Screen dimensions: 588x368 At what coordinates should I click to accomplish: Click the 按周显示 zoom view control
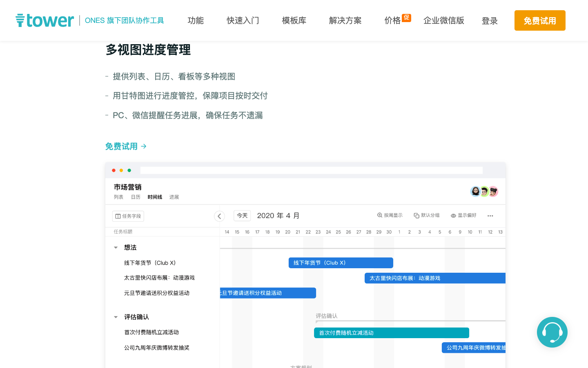pyautogui.click(x=390, y=215)
